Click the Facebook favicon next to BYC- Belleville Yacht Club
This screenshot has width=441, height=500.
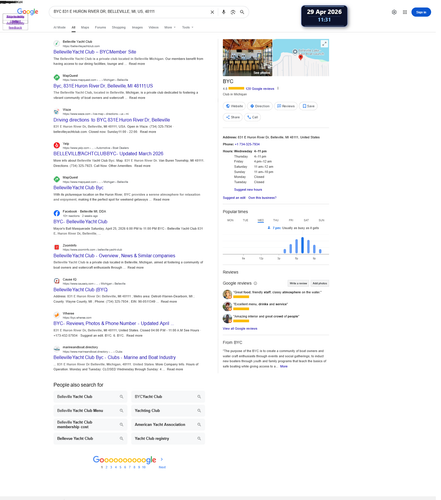tap(57, 213)
